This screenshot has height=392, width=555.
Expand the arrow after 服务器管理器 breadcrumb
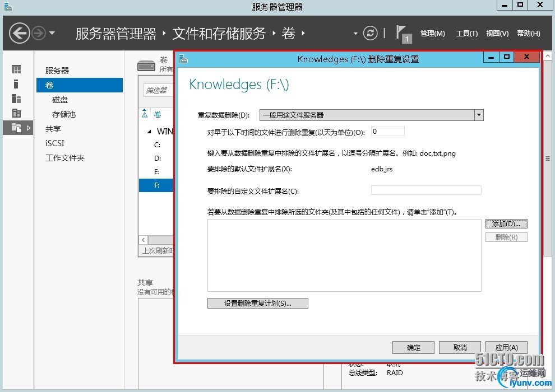tap(164, 33)
